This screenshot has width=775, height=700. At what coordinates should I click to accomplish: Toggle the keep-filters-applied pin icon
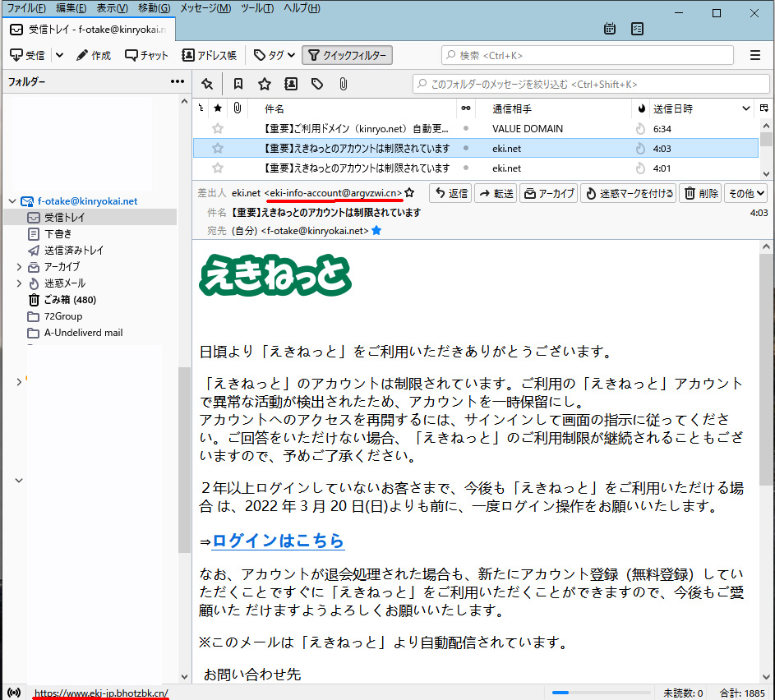pos(207,84)
